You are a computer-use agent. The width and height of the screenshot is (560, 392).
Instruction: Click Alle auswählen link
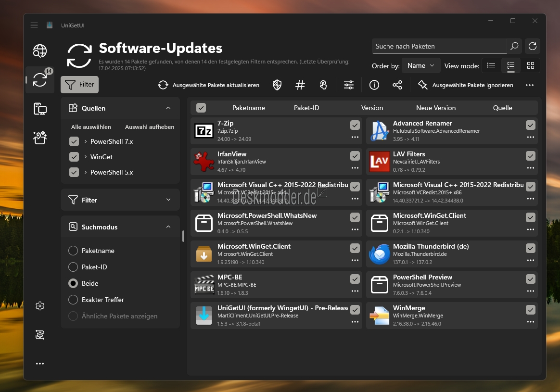[91, 127]
